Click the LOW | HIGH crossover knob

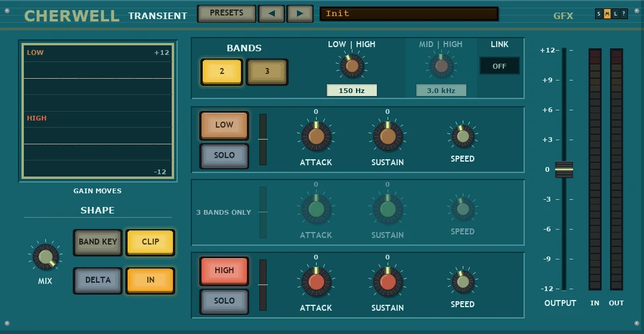pyautogui.click(x=352, y=66)
